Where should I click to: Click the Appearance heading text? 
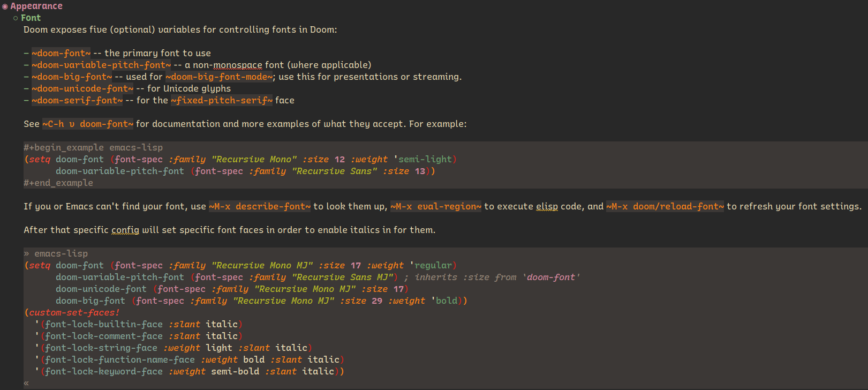[x=36, y=6]
